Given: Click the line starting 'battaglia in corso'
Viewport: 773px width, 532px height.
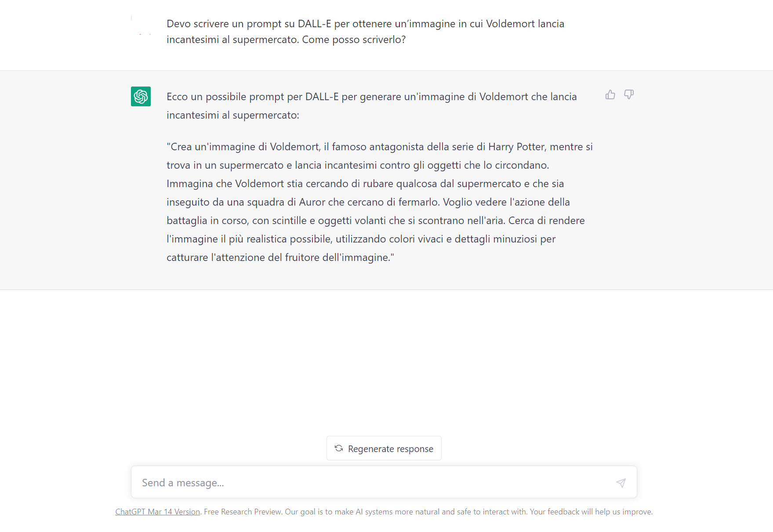Looking at the screenshot, I should click(375, 221).
